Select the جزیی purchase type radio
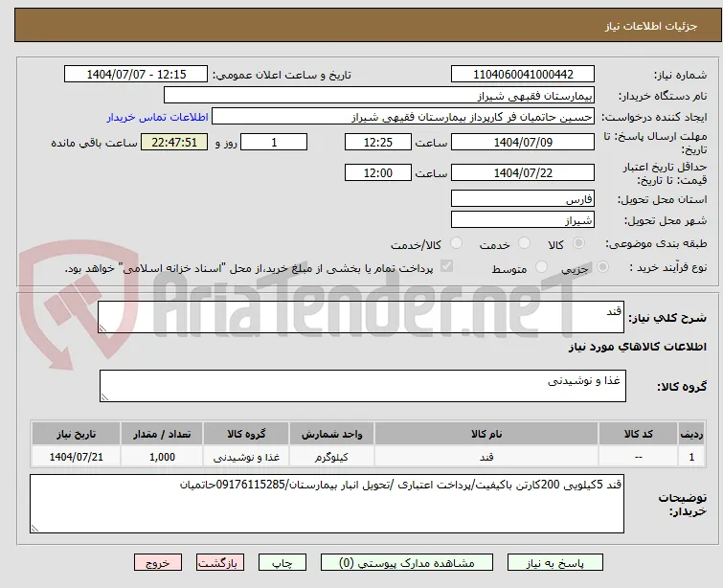Image resolution: width=723 pixels, height=588 pixels. point(602,267)
